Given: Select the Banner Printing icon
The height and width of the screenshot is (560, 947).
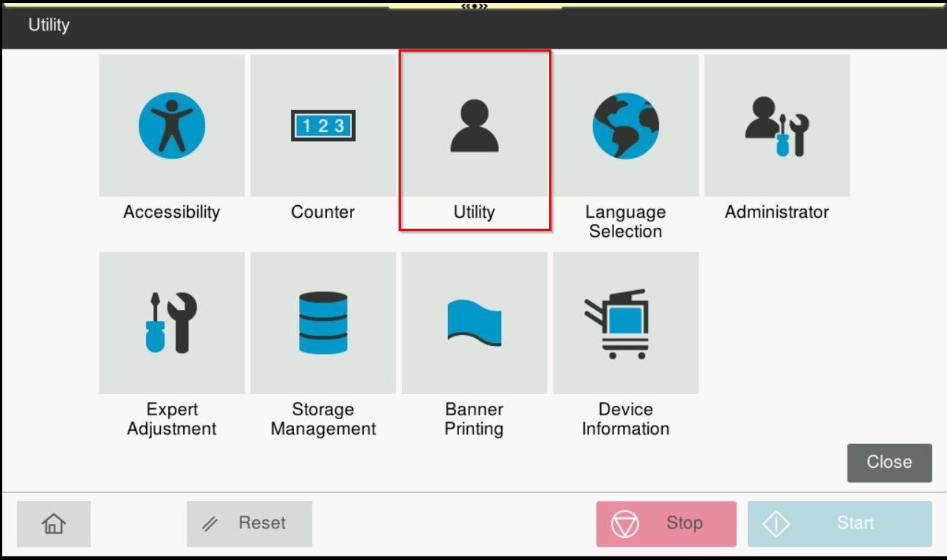Looking at the screenshot, I should [x=474, y=322].
